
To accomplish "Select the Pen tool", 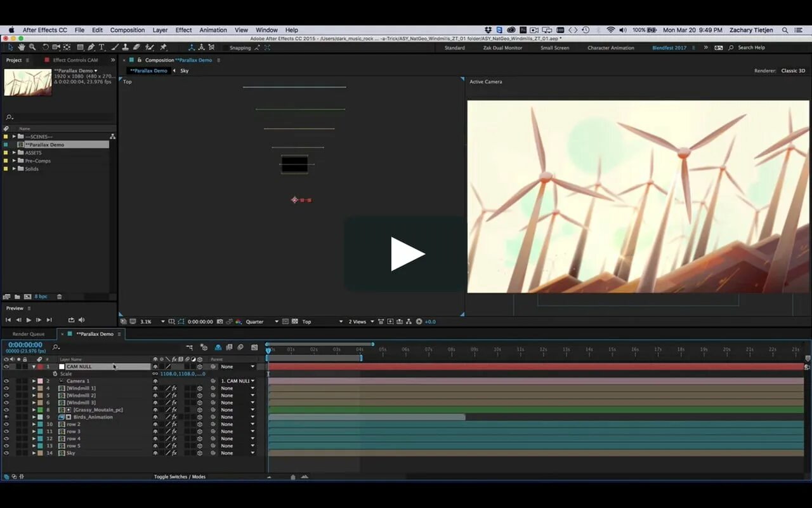I will point(91,48).
